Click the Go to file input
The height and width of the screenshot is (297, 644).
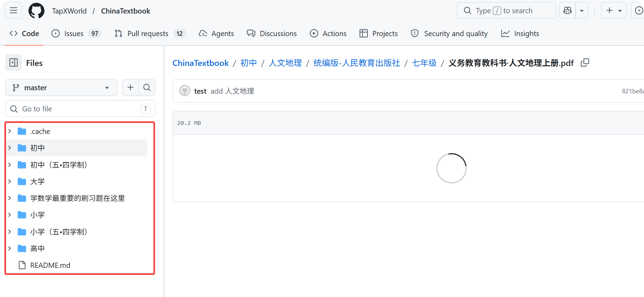tap(80, 109)
